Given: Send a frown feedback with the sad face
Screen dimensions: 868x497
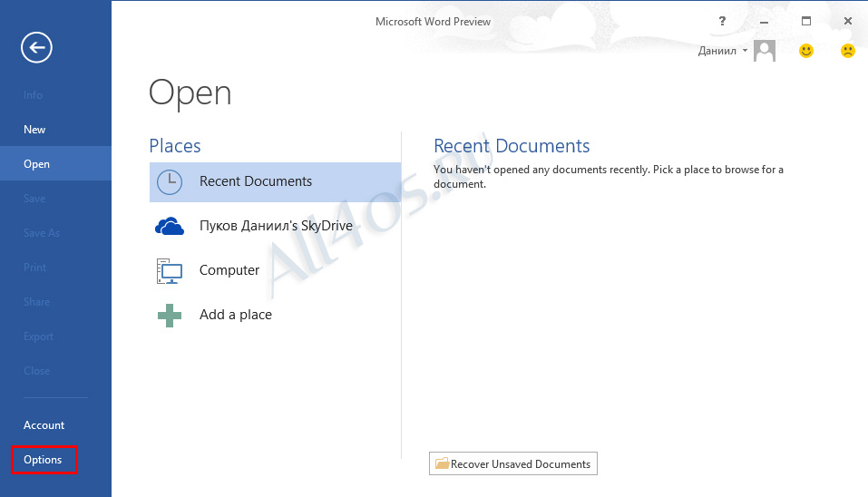Looking at the screenshot, I should (847, 51).
